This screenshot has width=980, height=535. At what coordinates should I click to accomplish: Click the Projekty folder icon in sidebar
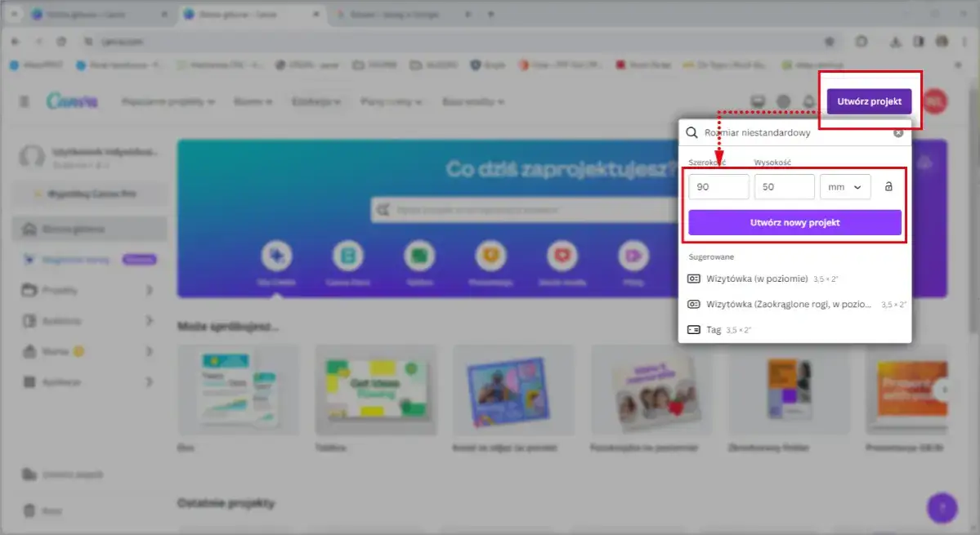[x=28, y=290]
